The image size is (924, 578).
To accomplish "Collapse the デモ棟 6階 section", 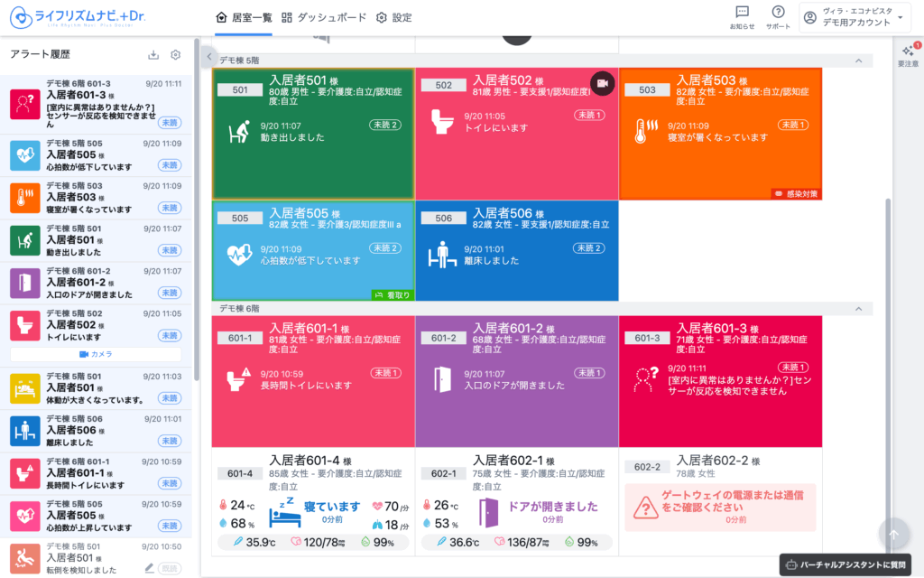I will pyautogui.click(x=857, y=309).
